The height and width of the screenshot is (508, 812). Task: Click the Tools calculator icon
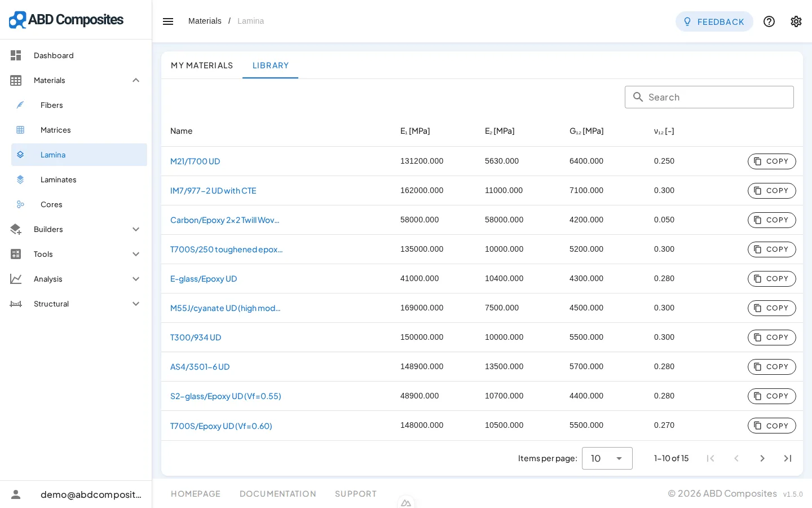tap(16, 254)
